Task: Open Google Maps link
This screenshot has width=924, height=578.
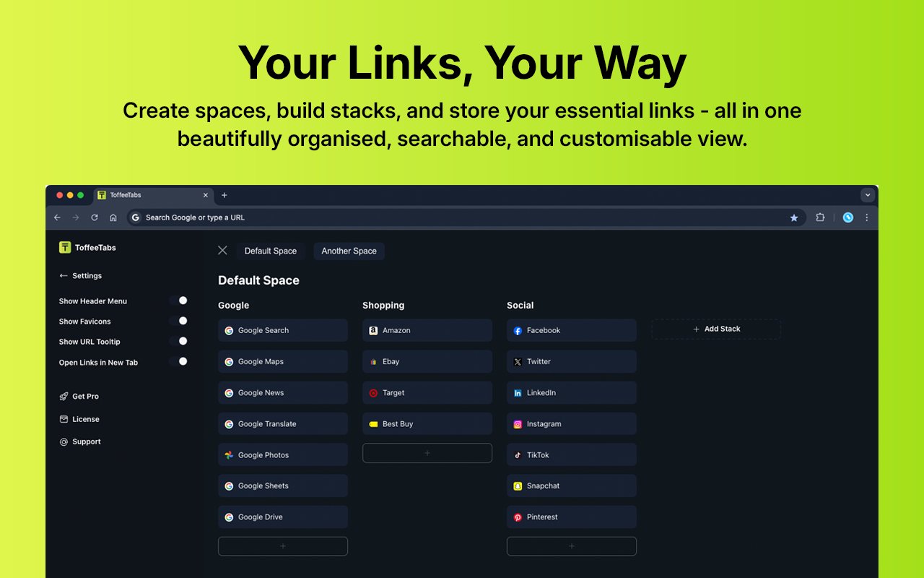Action: (x=283, y=361)
